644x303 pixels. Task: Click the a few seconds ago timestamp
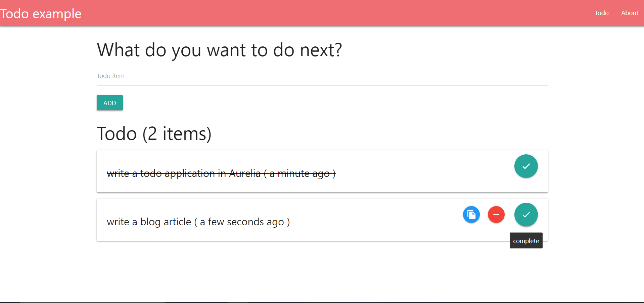[242, 222]
